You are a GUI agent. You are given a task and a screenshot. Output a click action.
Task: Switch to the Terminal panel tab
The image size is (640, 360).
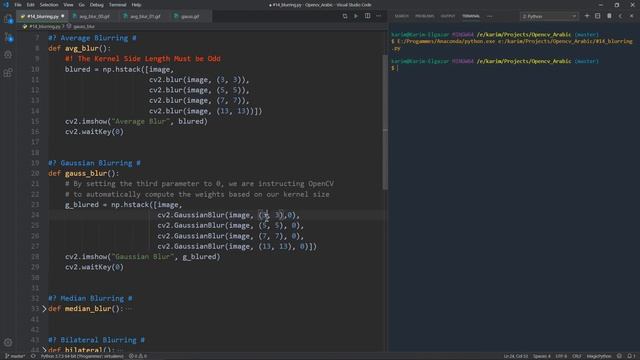[471, 16]
